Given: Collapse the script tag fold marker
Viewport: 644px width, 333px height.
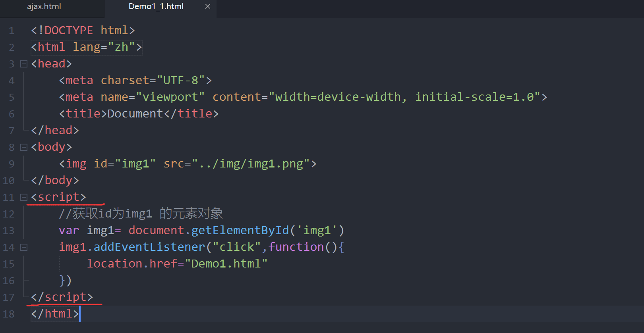Looking at the screenshot, I should 24,197.
